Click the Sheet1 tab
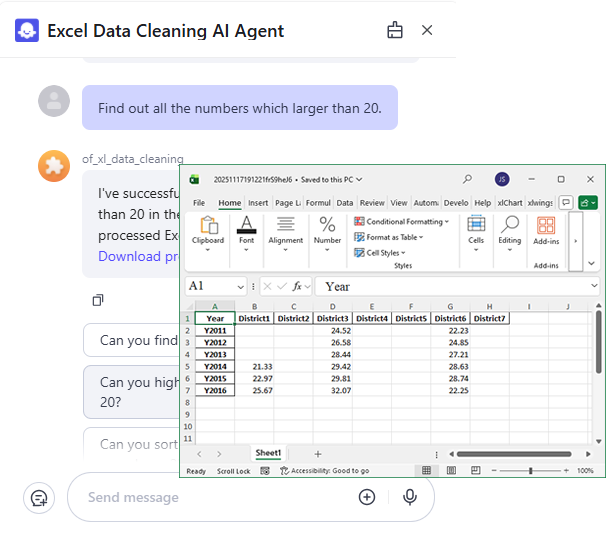The width and height of the screenshot is (606, 533). tap(268, 453)
